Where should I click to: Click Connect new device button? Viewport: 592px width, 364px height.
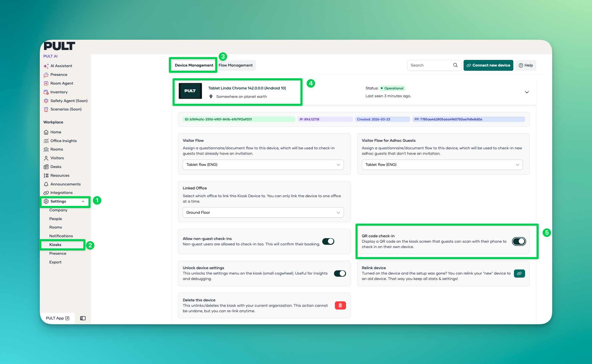(x=488, y=65)
